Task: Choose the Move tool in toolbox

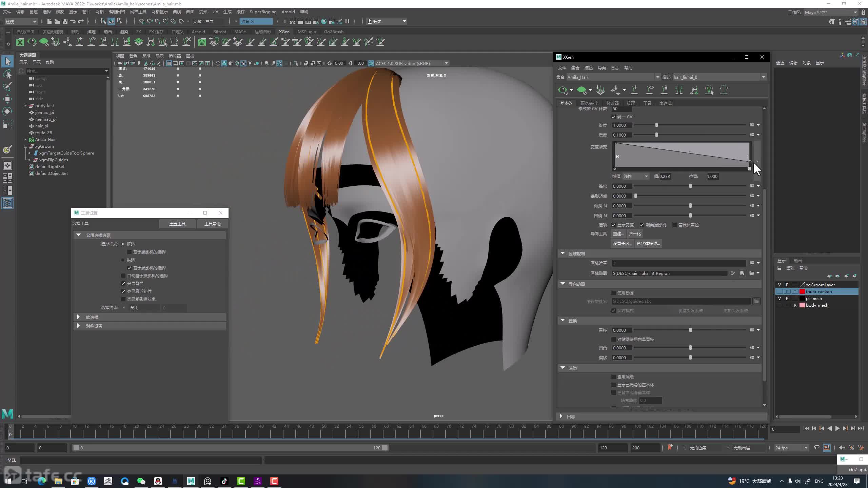Action: (7, 99)
